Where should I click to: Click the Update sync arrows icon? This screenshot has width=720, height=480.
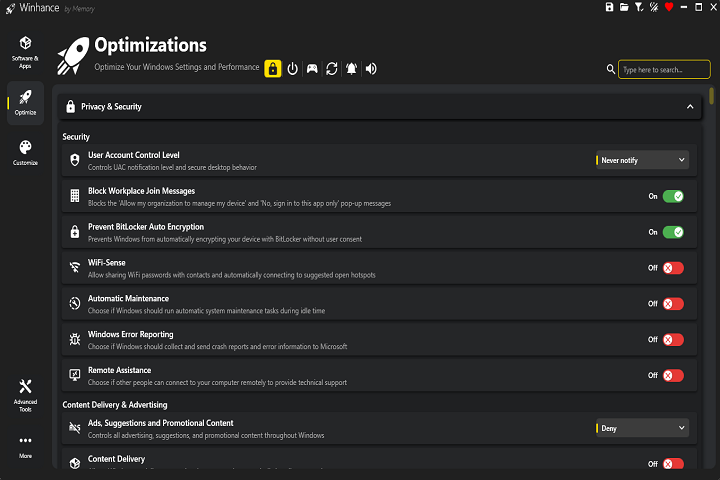[x=331, y=69]
